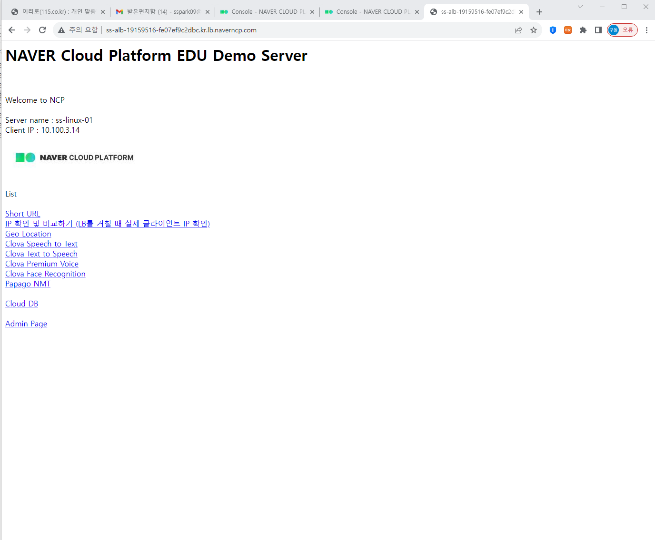The image size is (655, 540).
Task: Click the NAVER CLOUD PLATFORM logo image
Action: [x=74, y=157]
